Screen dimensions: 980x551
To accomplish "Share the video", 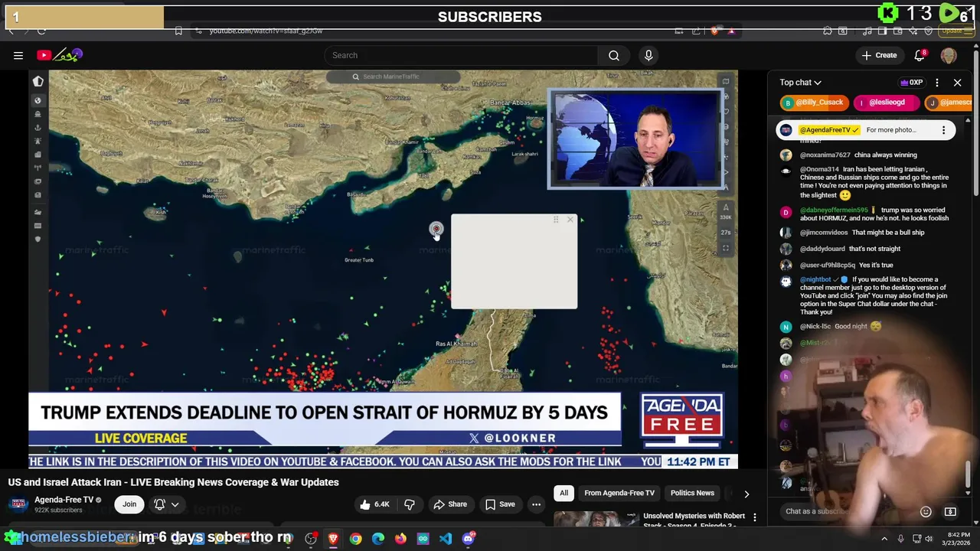I will pos(450,504).
